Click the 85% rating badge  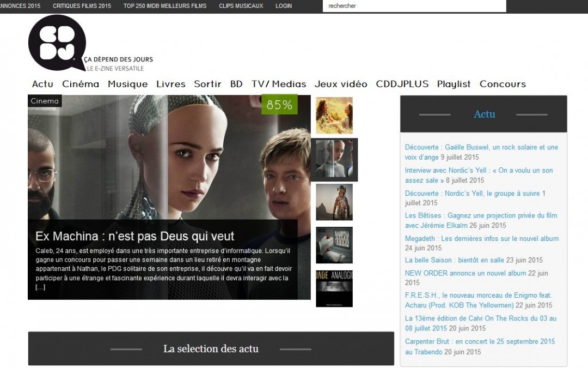point(279,104)
